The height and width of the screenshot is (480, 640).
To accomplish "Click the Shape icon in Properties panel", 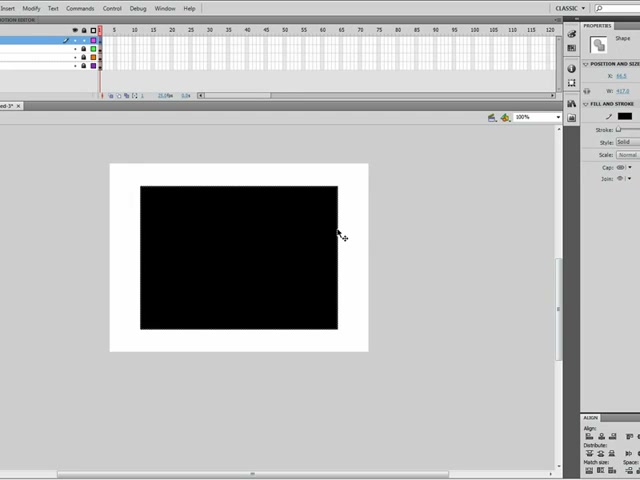I will (598, 44).
